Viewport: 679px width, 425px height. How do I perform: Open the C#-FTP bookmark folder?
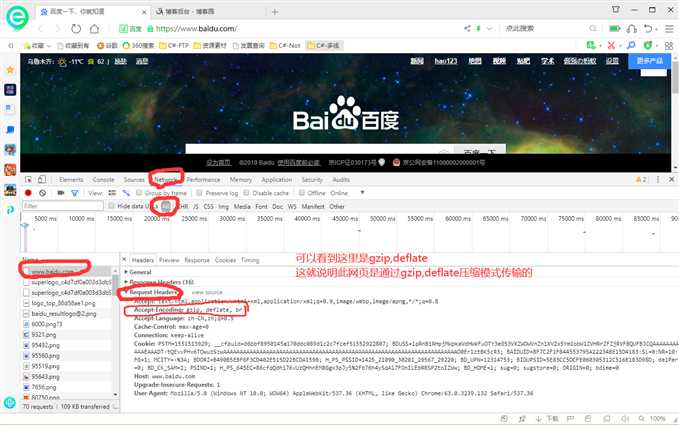(174, 45)
